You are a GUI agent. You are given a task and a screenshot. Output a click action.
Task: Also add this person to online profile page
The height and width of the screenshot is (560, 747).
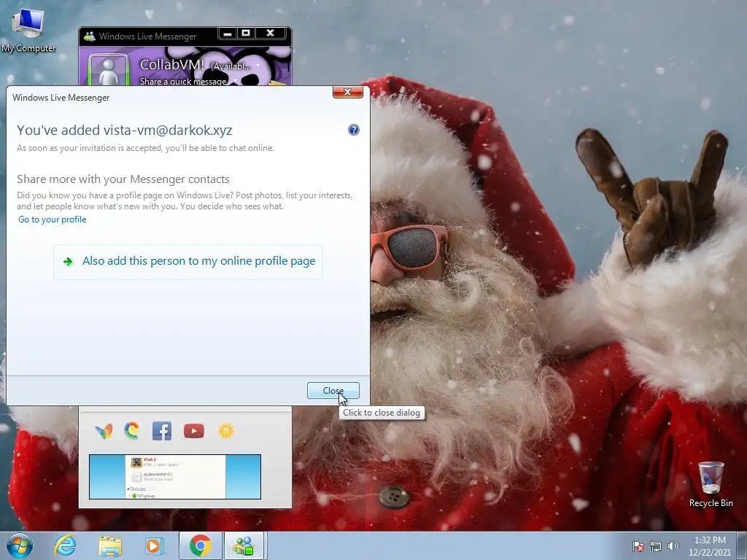(187, 262)
